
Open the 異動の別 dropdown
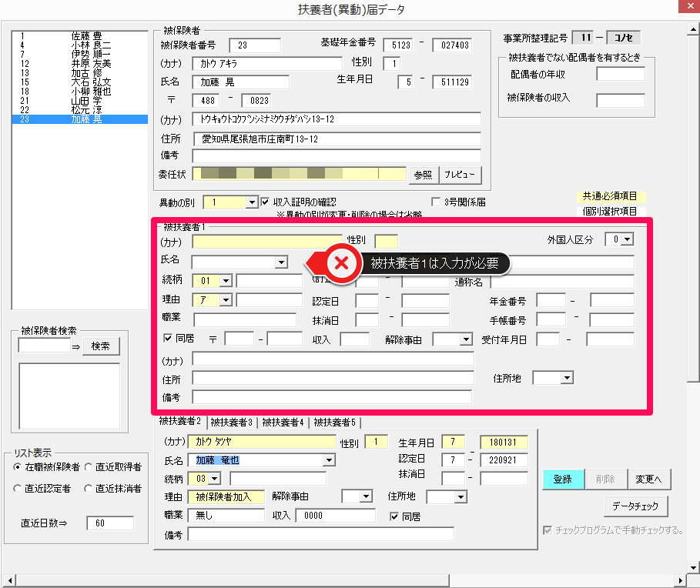tap(252, 202)
